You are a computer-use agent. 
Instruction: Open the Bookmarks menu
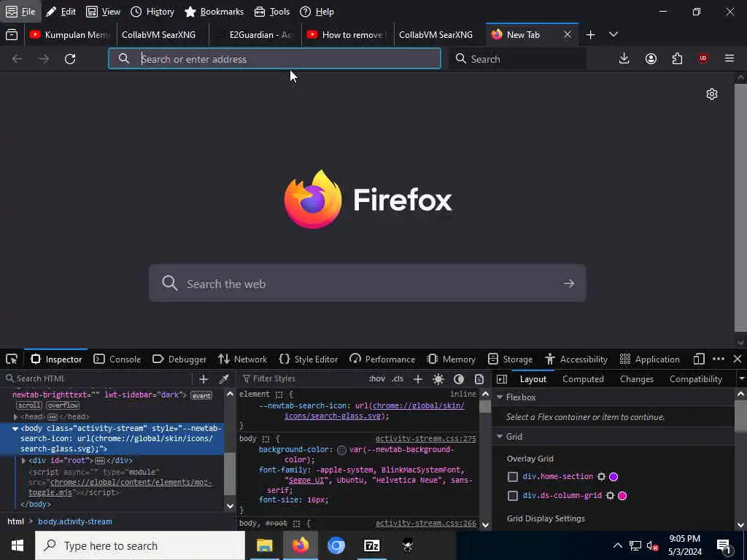tap(214, 12)
